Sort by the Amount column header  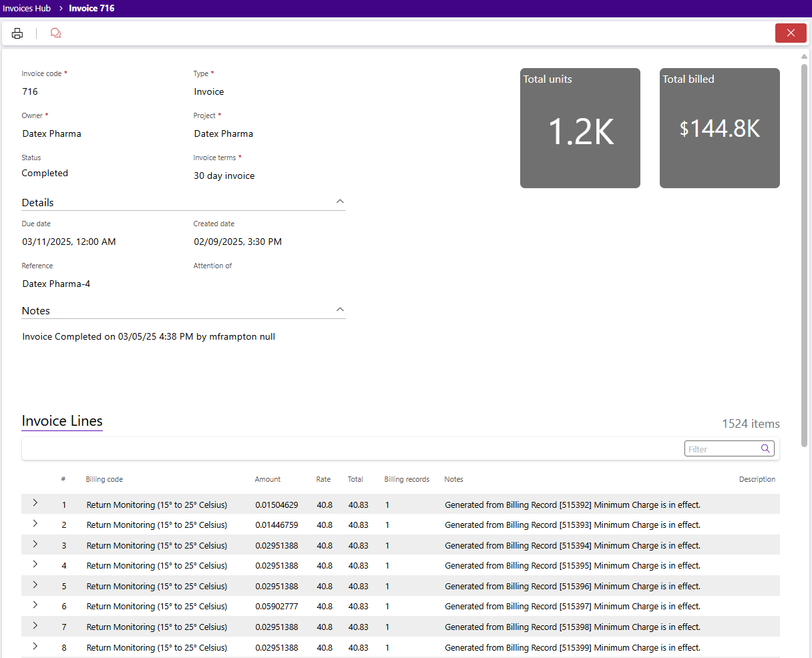(x=267, y=479)
